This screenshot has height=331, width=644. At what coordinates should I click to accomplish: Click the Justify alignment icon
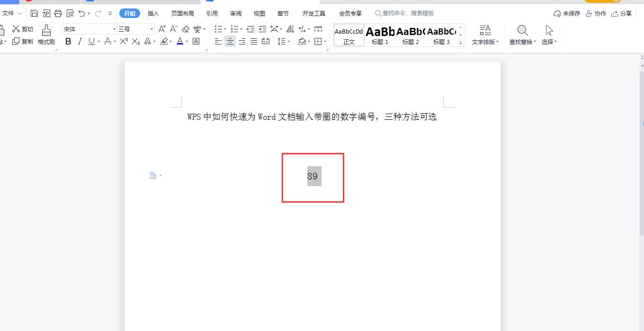click(x=254, y=42)
